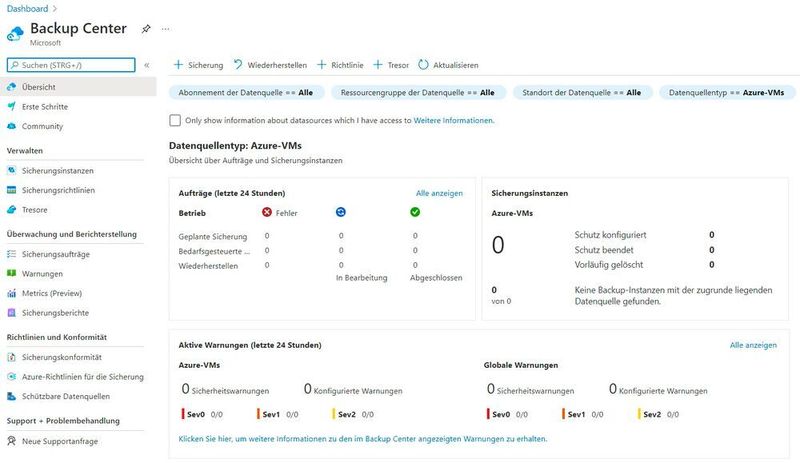Screen dimensions: 800x463
Task: Click the plus icon for Tresor
Action: pos(378,65)
